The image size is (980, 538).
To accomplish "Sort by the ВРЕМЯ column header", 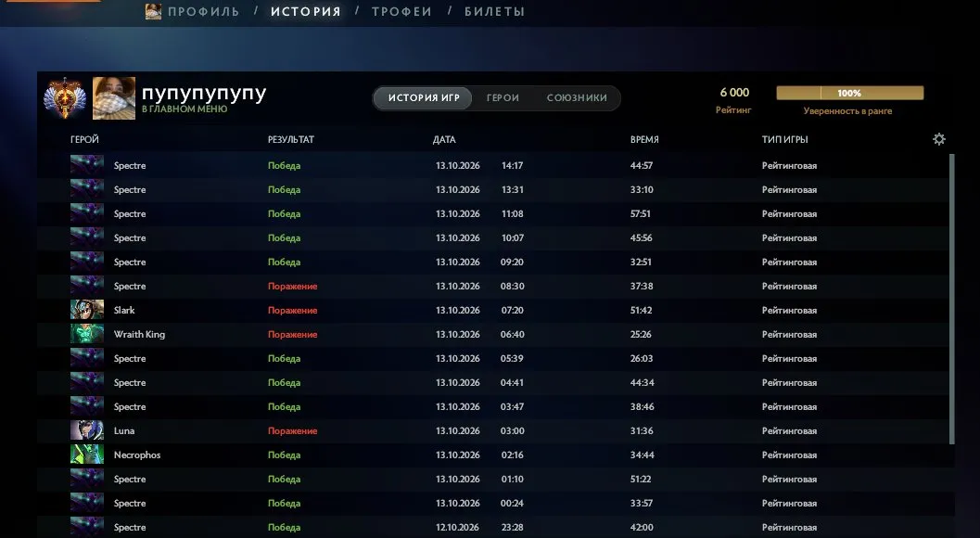I will [644, 139].
